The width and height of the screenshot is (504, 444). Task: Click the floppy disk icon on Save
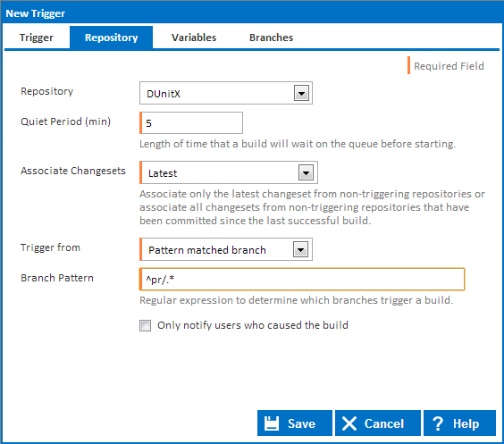click(272, 423)
